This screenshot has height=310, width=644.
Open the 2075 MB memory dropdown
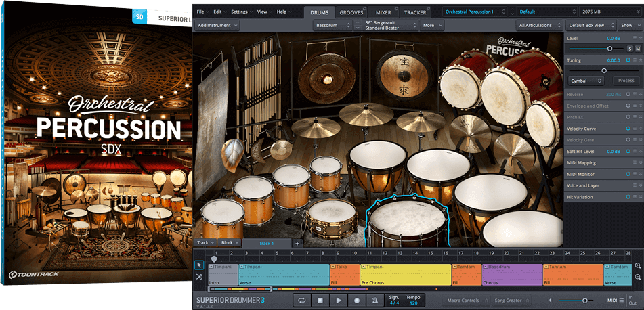click(610, 12)
